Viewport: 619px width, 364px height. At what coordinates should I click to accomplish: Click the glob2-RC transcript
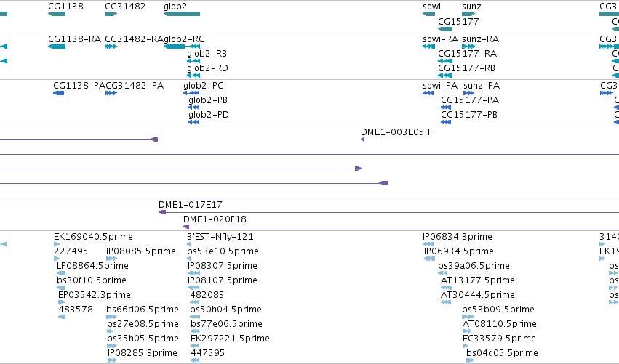182,46
